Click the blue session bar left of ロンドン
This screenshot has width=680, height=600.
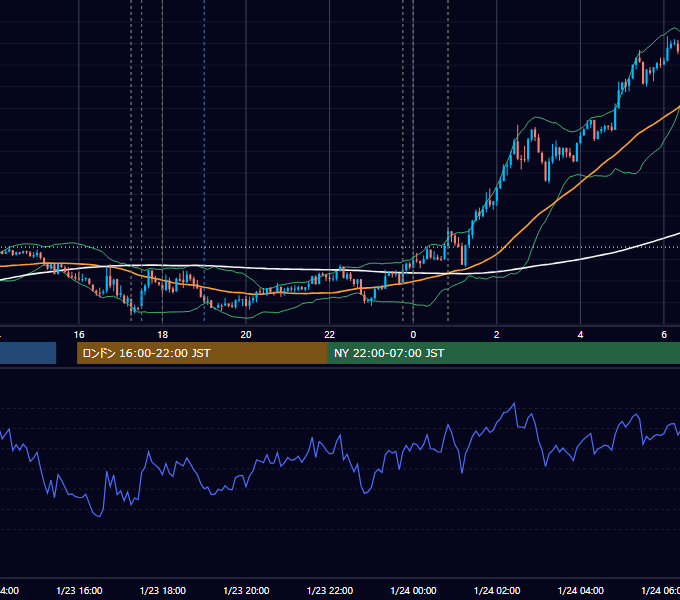pos(28,353)
